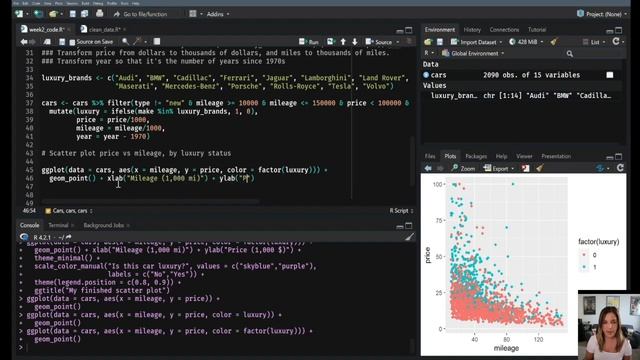Clear the console with the broom icon
Image resolution: width=640 pixels, height=360 pixels.
tap(409, 237)
